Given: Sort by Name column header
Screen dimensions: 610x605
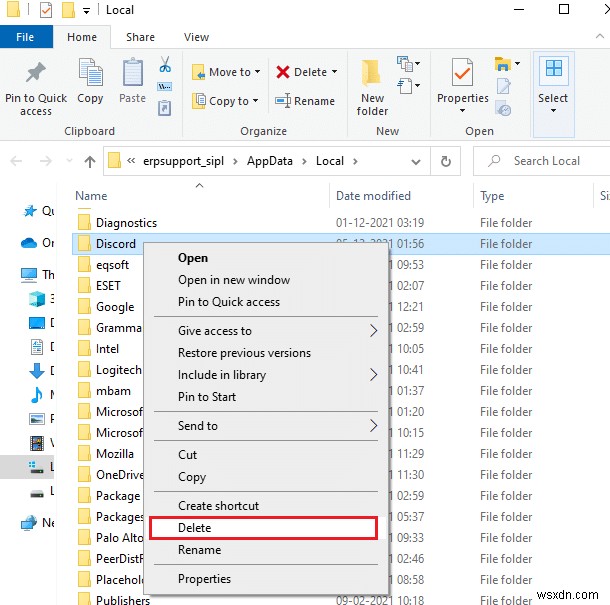Looking at the screenshot, I should point(91,196).
